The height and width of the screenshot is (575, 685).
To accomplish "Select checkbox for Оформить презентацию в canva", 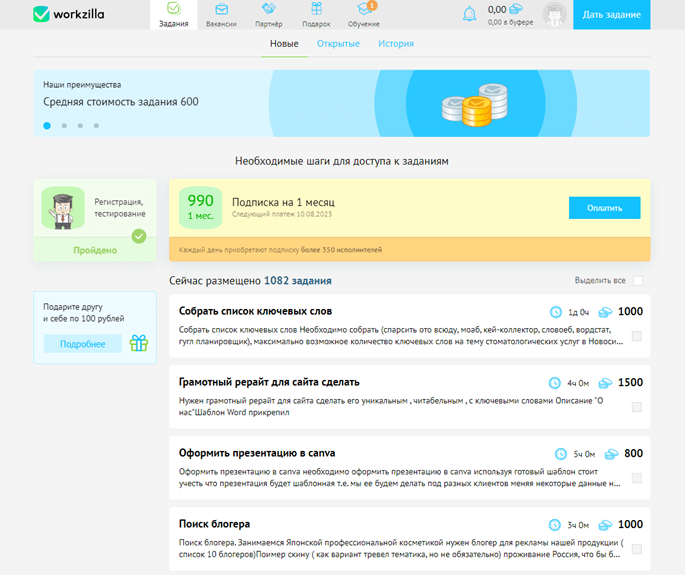I will 637,478.
